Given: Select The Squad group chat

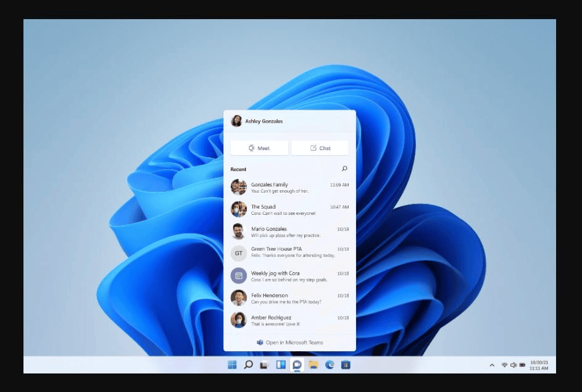Looking at the screenshot, I should pyautogui.click(x=289, y=209).
